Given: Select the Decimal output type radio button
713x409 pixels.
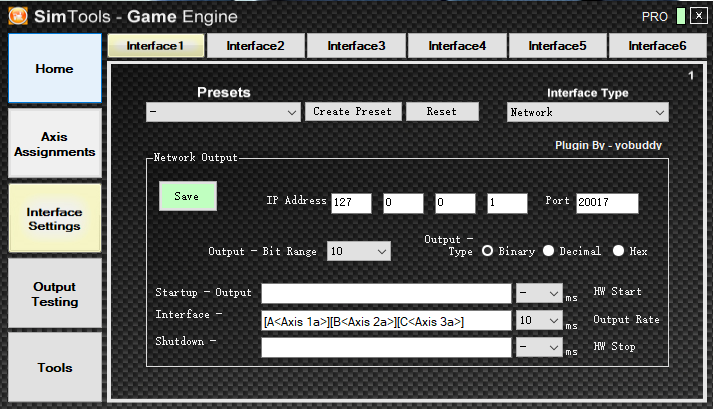Looking at the screenshot, I should (x=548, y=251).
